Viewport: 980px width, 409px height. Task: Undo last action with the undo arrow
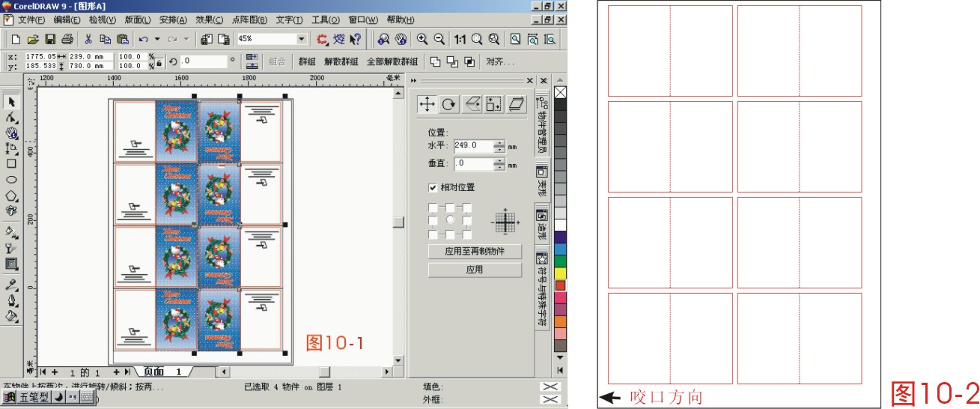click(x=143, y=39)
